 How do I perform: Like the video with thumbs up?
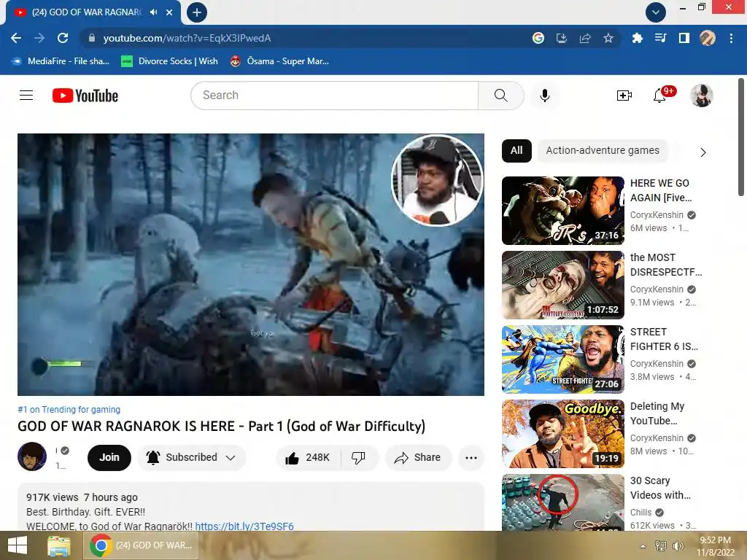pyautogui.click(x=309, y=458)
